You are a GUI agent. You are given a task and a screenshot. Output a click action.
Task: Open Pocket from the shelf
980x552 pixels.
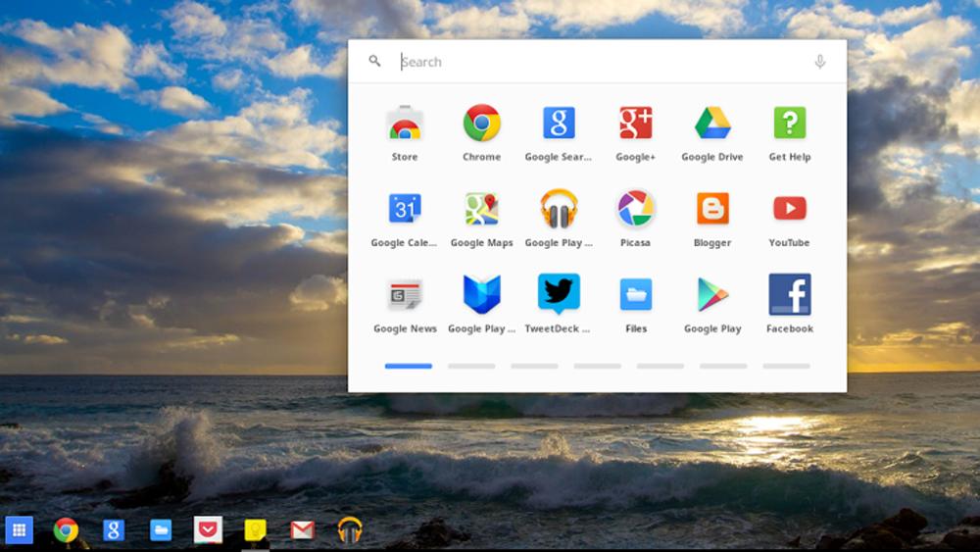tap(208, 530)
